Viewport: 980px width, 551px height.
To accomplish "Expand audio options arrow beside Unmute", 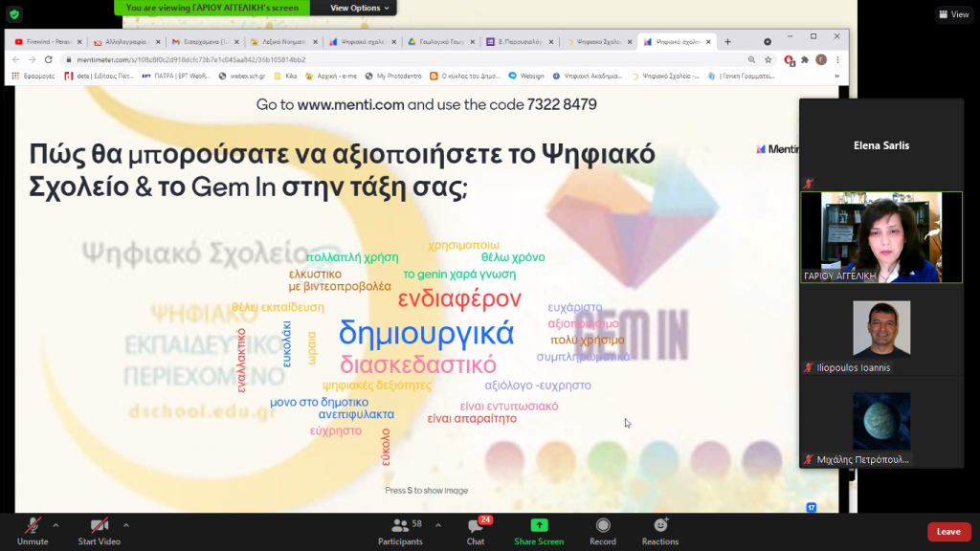I will point(56,525).
